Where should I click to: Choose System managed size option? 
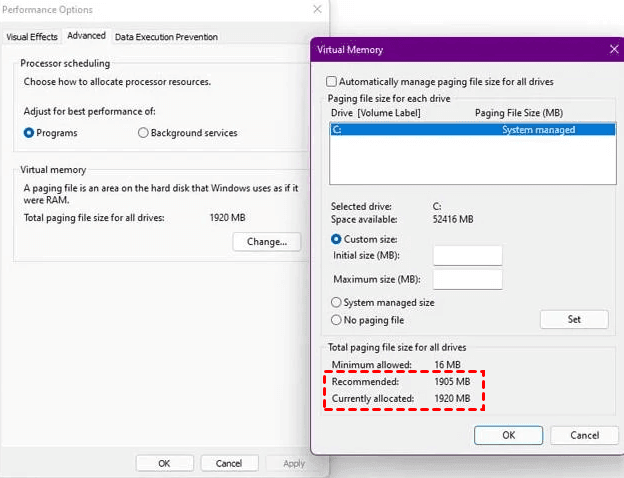[336, 302]
